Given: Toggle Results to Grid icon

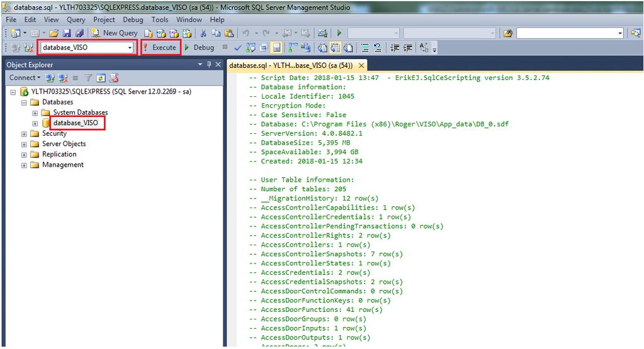Looking at the screenshot, I should (336, 48).
